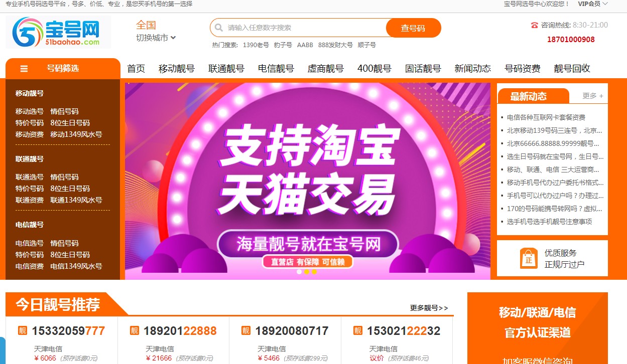The image size is (627, 364).
Task: Click the 靓 badge next to 15332059777
Action: tap(23, 330)
